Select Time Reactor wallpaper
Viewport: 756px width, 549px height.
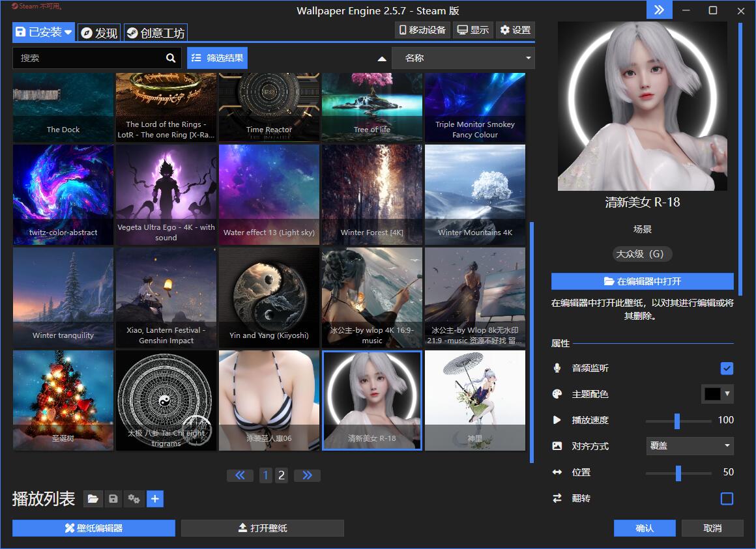click(269, 107)
